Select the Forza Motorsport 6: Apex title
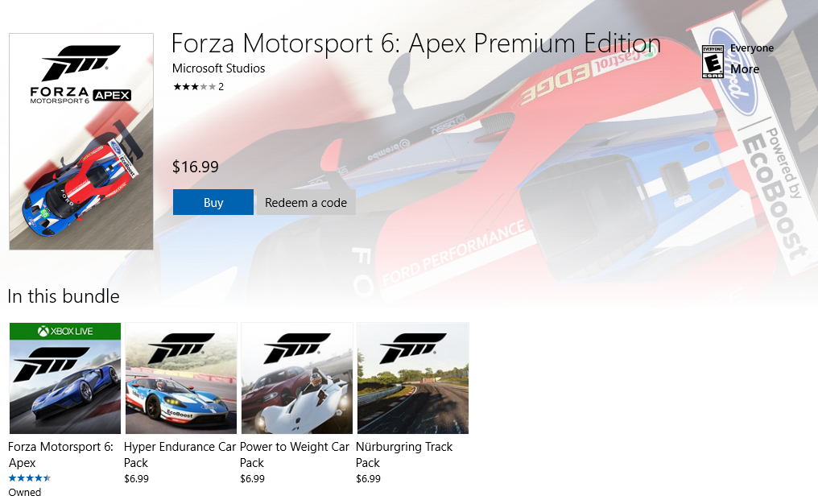 60,454
